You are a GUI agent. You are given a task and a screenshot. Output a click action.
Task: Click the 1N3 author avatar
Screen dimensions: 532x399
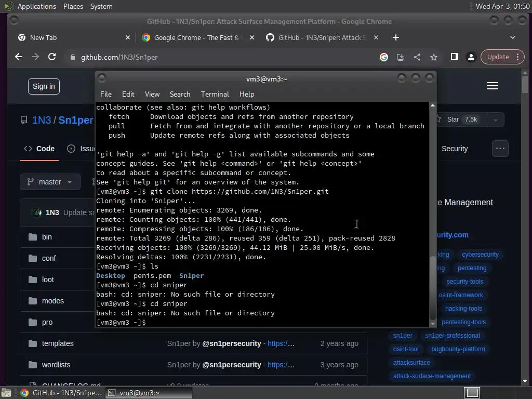(x=36, y=212)
